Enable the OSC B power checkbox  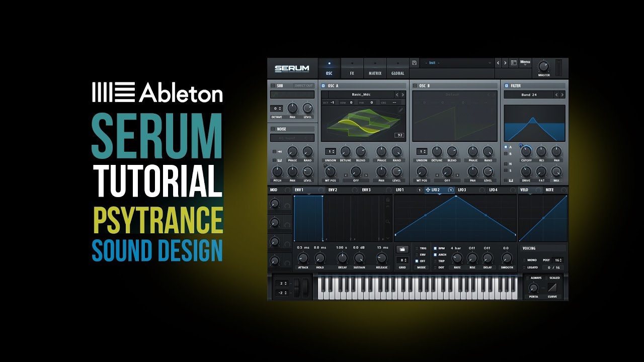pyautogui.click(x=415, y=86)
